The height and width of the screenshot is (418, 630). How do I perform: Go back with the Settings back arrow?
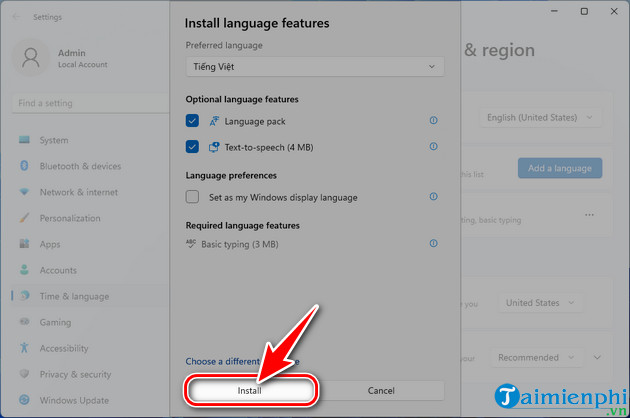tap(16, 17)
